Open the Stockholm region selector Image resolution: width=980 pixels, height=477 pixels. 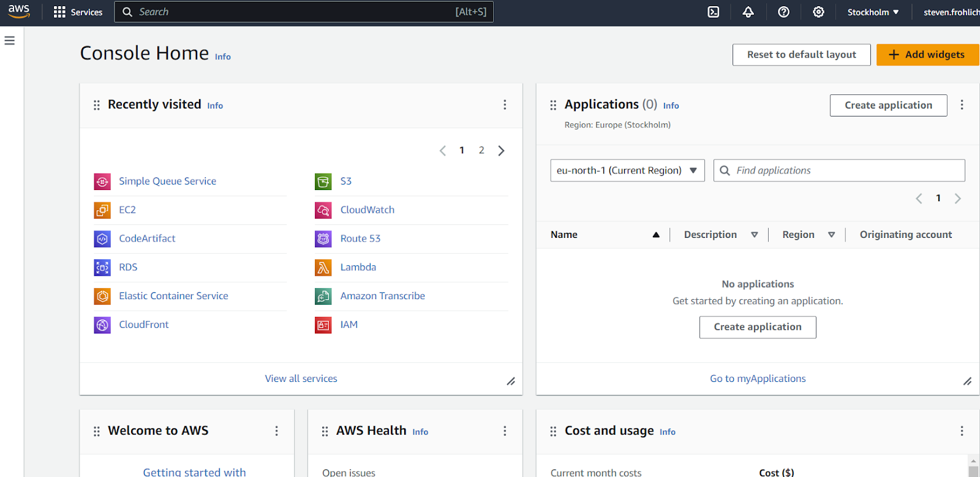click(873, 12)
